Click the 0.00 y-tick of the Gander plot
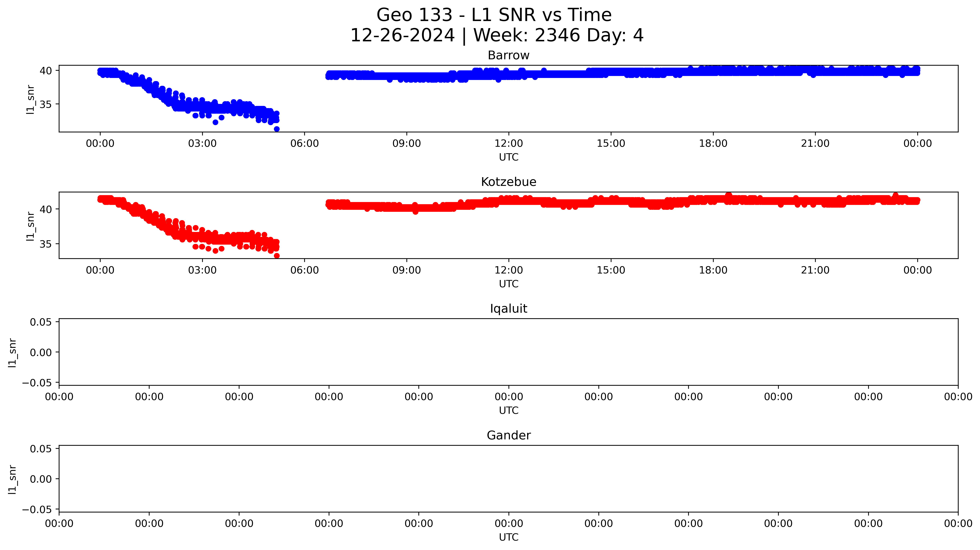The image size is (980, 550). 41,479
